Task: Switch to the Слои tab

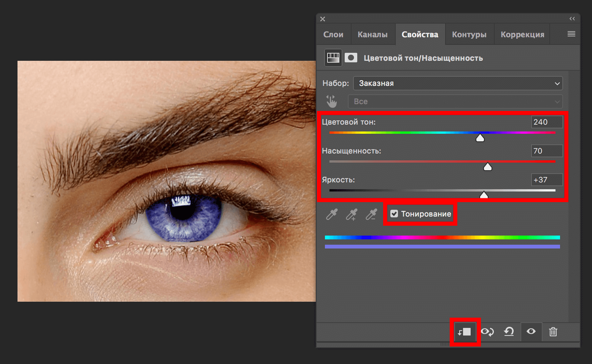Action: 333,34
